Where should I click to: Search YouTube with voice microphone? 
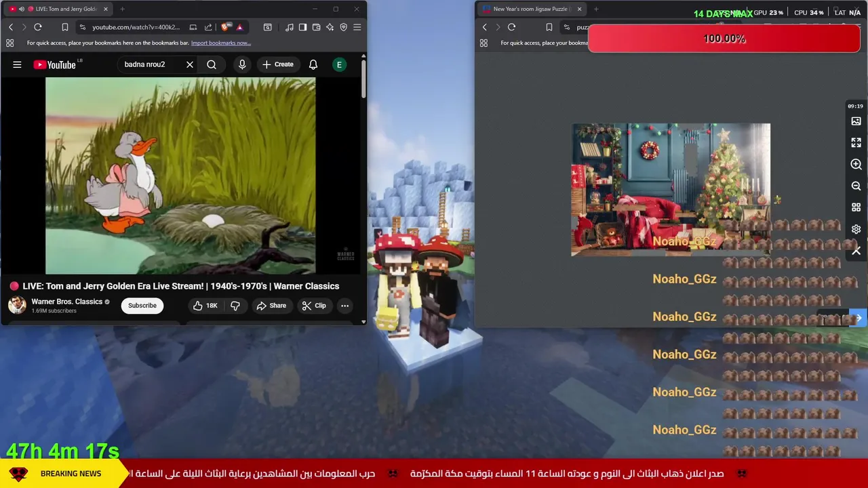(x=242, y=64)
